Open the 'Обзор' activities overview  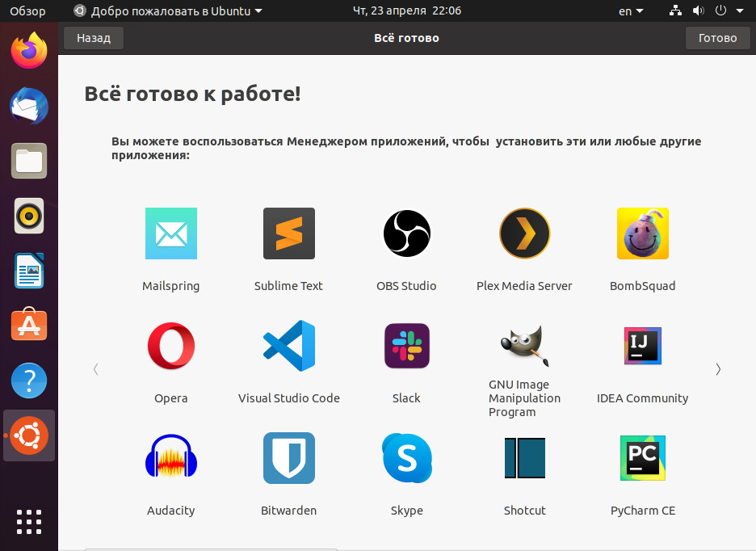tap(27, 11)
